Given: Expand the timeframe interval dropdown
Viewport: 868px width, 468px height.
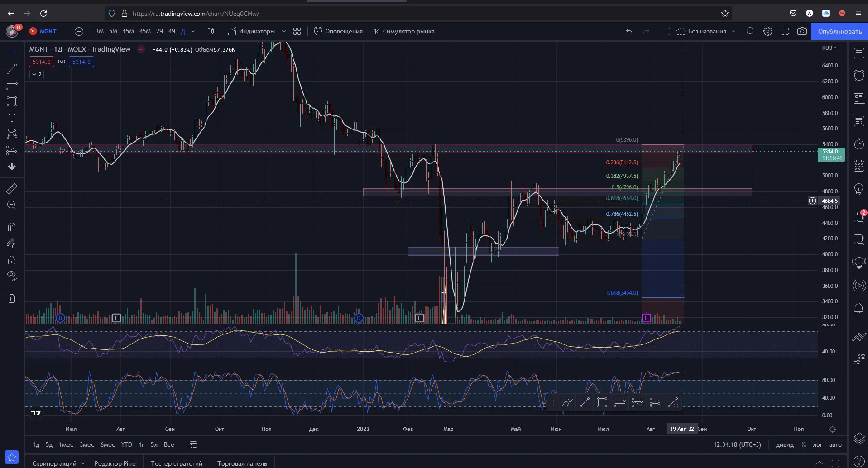Looking at the screenshot, I should click(193, 31).
